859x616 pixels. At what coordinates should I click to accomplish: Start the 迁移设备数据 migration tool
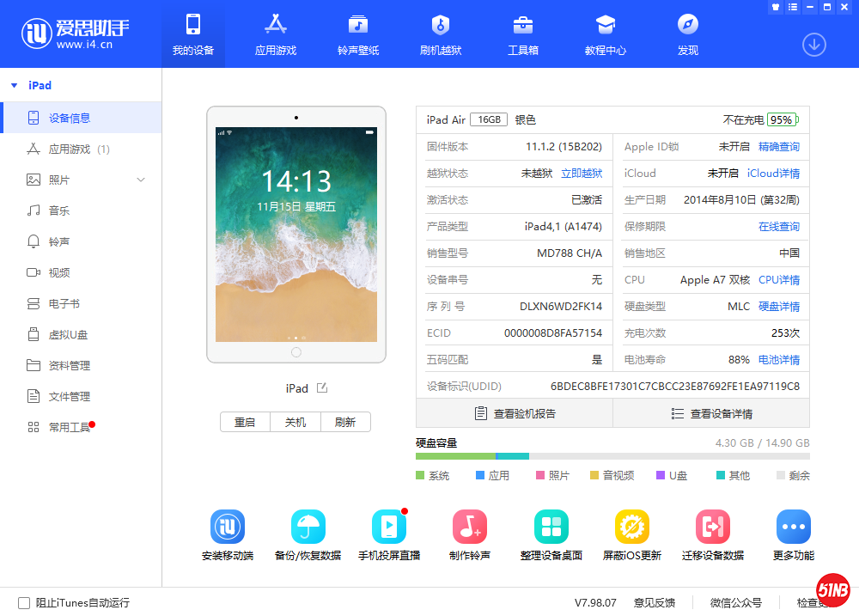click(712, 526)
